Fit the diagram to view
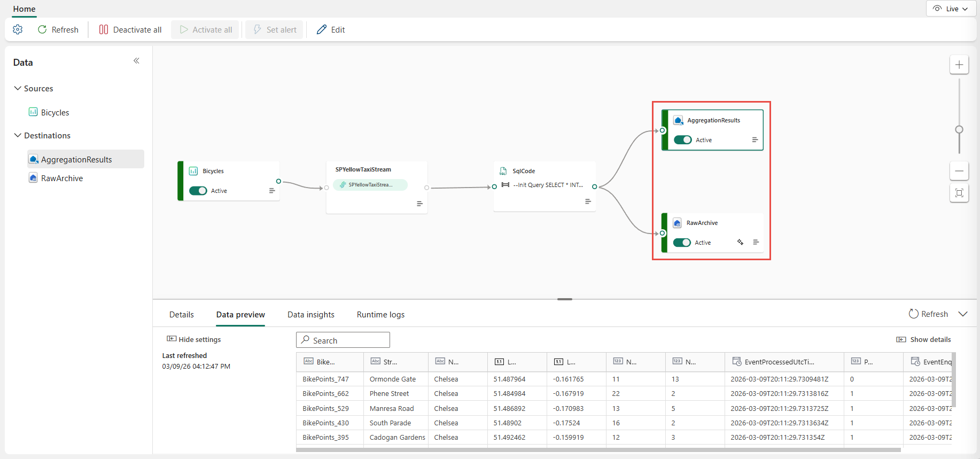The width and height of the screenshot is (980, 459). click(959, 193)
